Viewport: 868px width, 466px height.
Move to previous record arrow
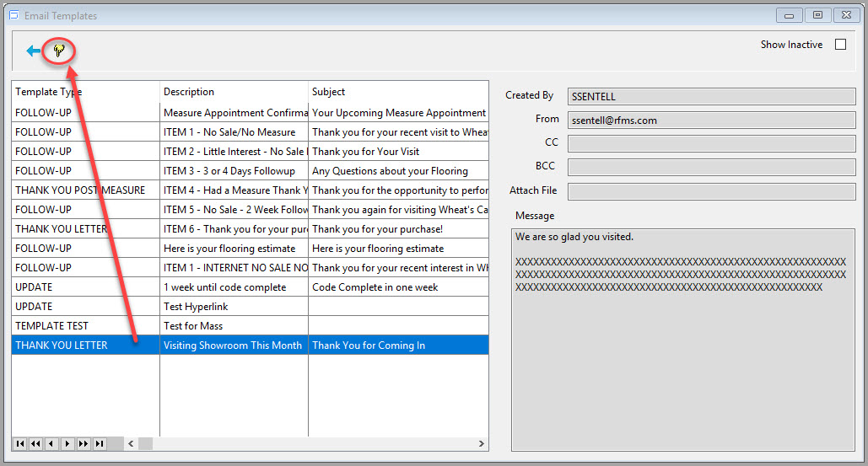click(51, 443)
